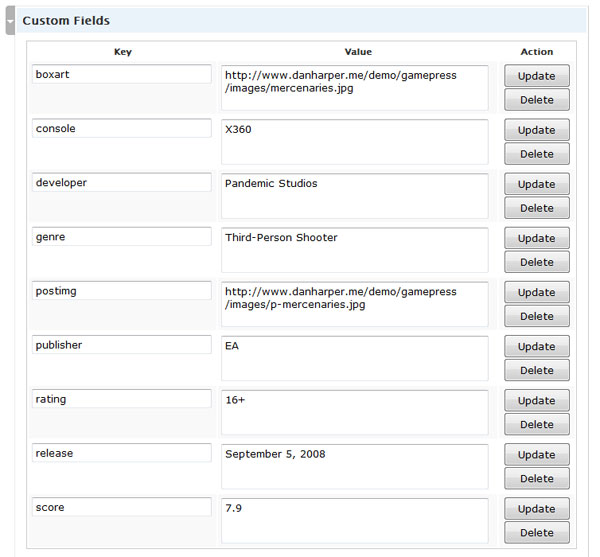The height and width of the screenshot is (557, 600).
Task: Focus the publisher key textbox
Action: pyautogui.click(x=122, y=345)
